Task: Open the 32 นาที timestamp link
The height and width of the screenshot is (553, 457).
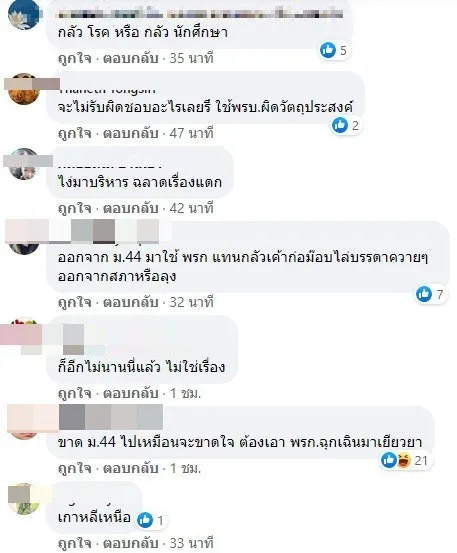Action: click(x=191, y=302)
